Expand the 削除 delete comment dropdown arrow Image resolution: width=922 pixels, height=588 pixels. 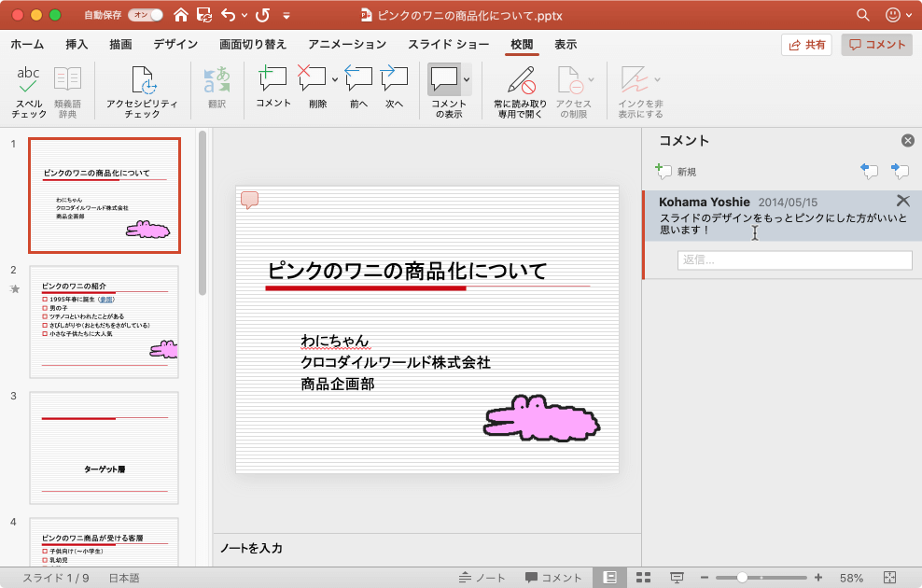tap(333, 79)
